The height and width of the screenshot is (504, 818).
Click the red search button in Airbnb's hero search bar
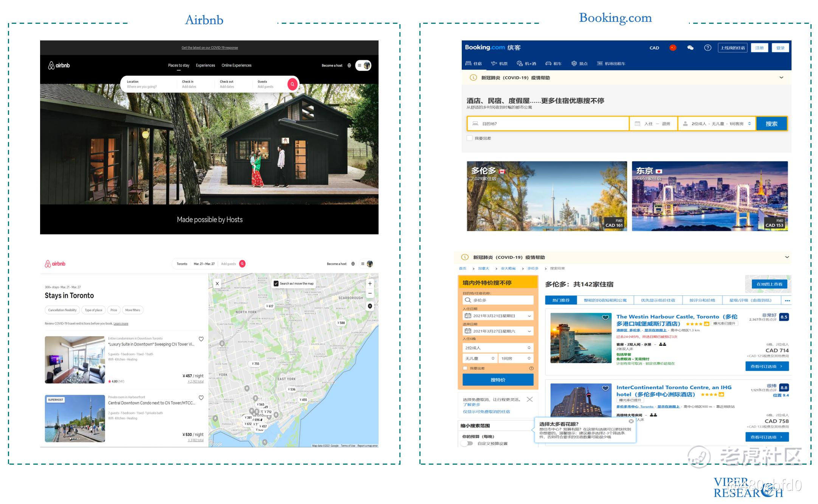click(x=292, y=84)
